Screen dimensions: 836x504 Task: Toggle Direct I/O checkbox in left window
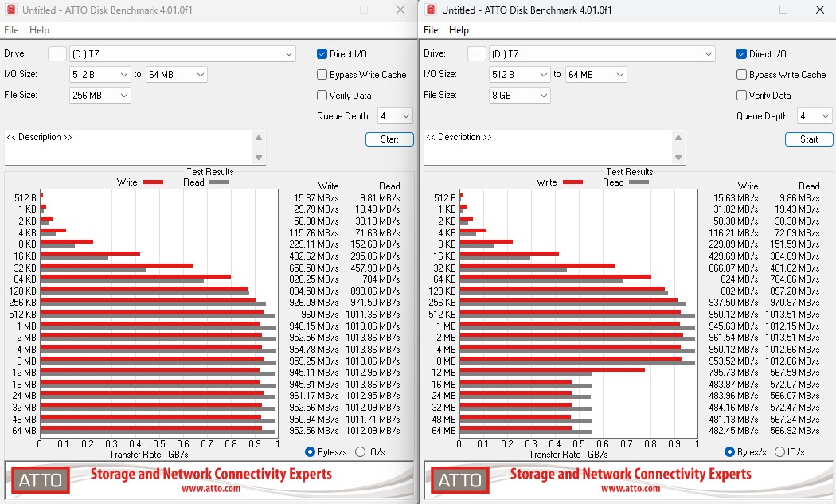(x=322, y=54)
